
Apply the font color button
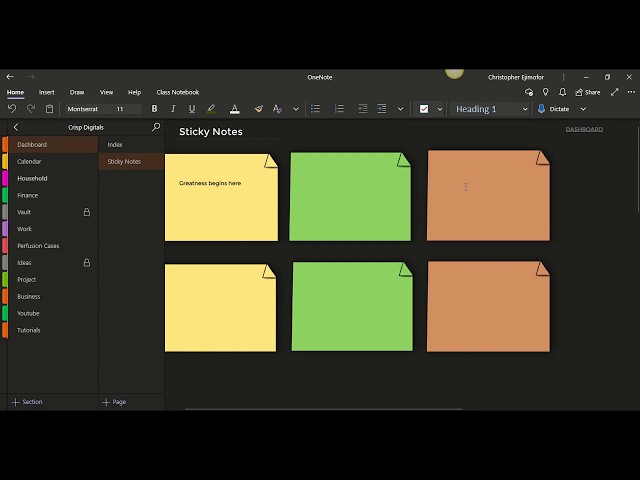coord(235,109)
